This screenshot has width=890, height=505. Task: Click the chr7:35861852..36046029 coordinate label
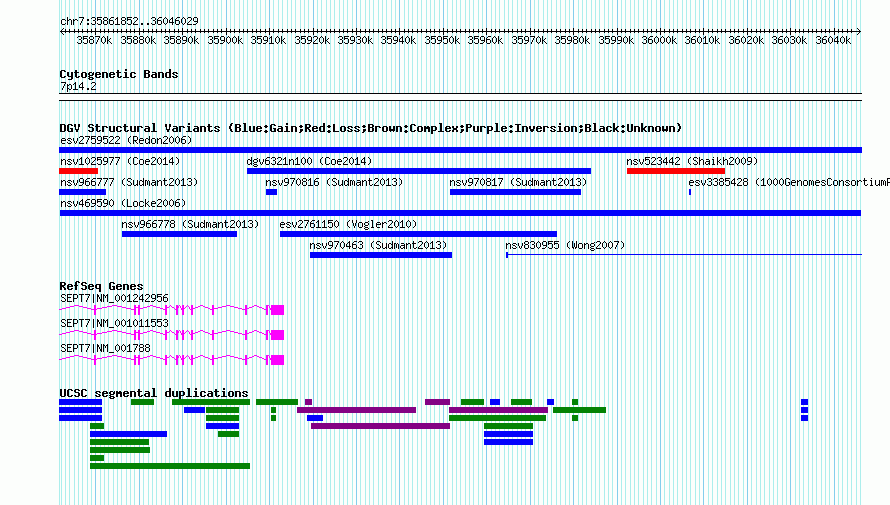129,21
